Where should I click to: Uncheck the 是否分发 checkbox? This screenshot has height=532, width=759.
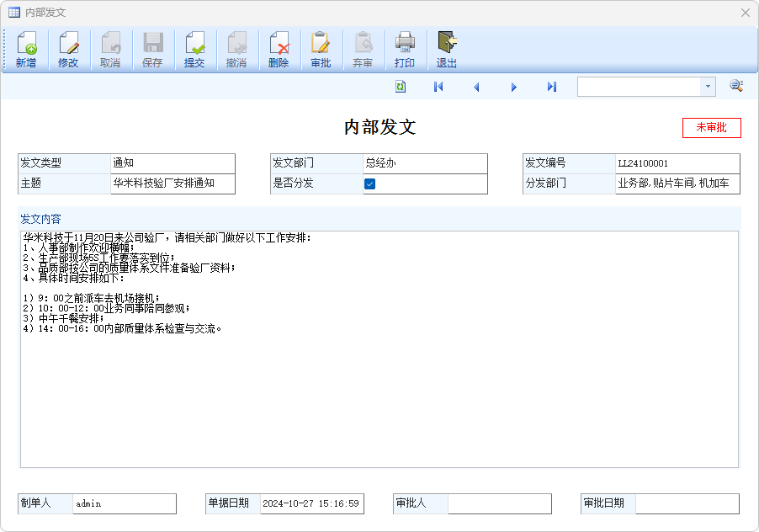[x=369, y=184]
